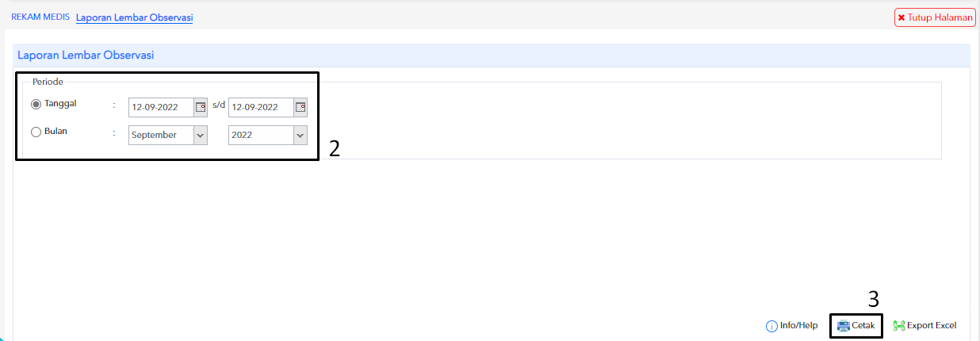980x341 pixels.
Task: Click the red X icon on Tutup Halaman
Action: pos(902,17)
